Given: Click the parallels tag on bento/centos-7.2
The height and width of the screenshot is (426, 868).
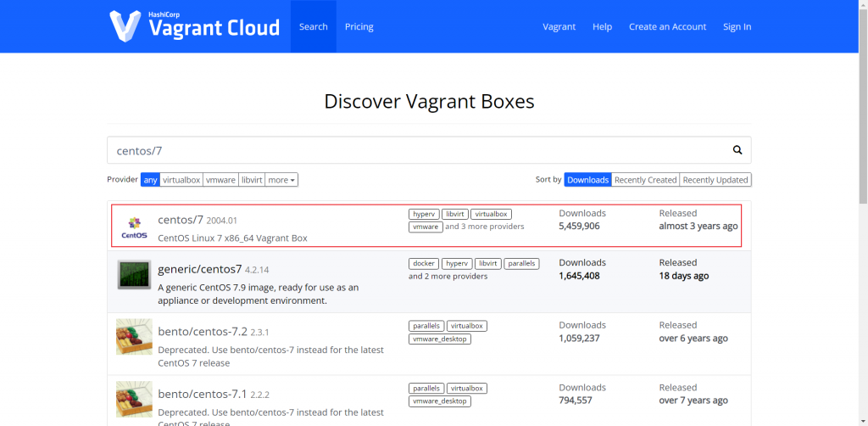Looking at the screenshot, I should coord(426,326).
